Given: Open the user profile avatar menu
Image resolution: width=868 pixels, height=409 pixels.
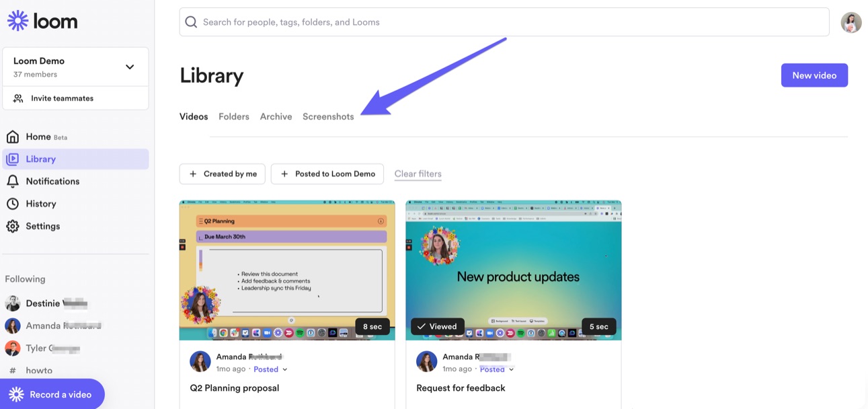Looking at the screenshot, I should coord(851,22).
